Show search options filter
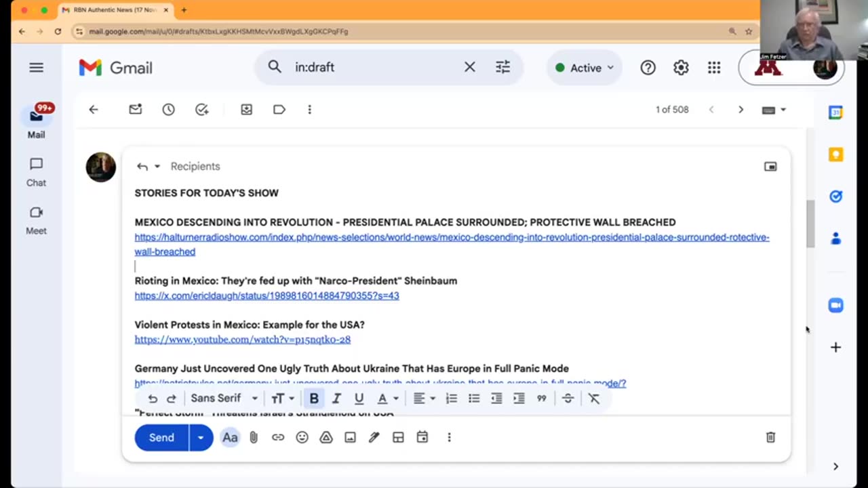Image resolution: width=868 pixels, height=488 pixels. [502, 67]
